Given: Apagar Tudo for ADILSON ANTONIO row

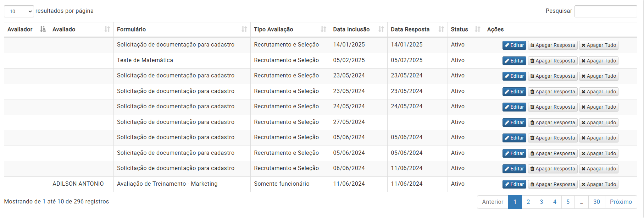Looking at the screenshot, I should pos(598,184).
